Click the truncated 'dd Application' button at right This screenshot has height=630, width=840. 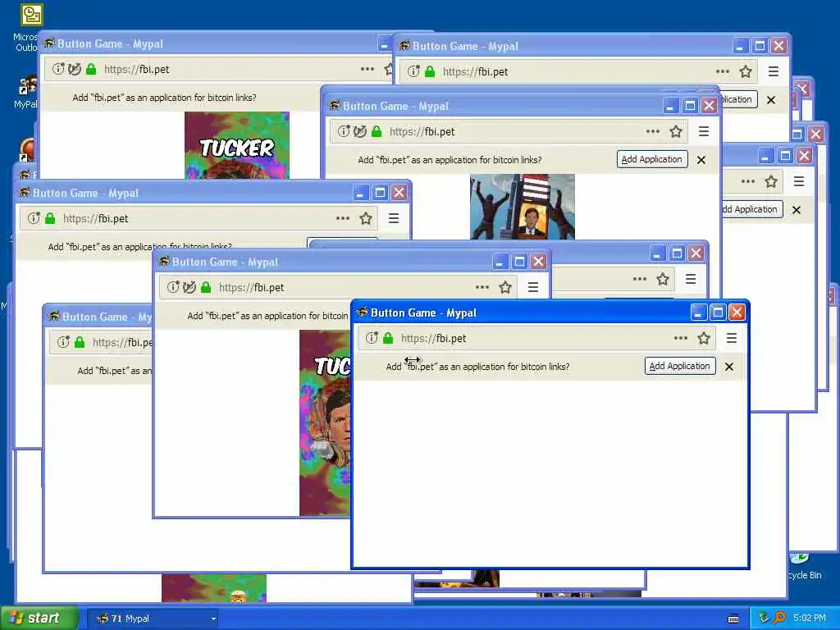[753, 209]
